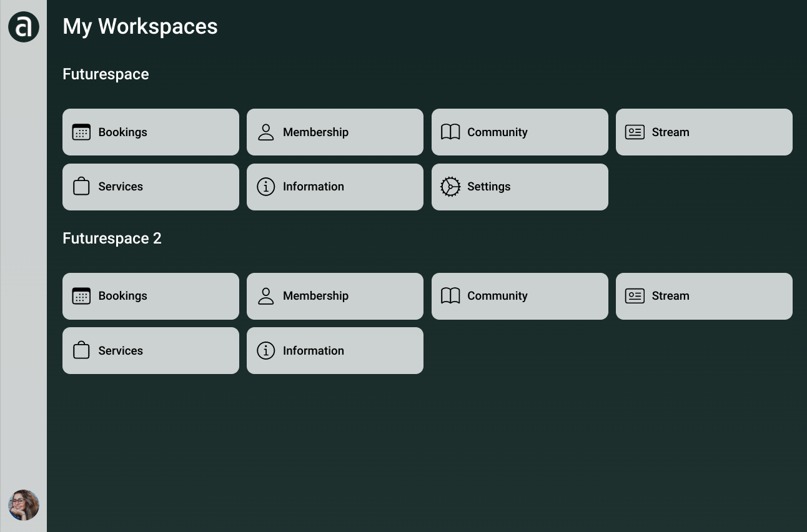Click the Settings gear icon

(x=450, y=187)
